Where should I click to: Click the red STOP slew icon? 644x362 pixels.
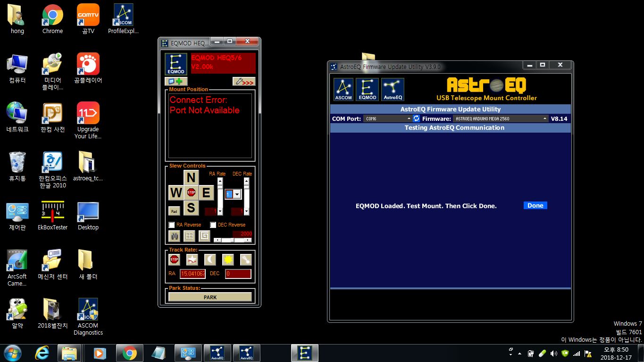click(191, 193)
